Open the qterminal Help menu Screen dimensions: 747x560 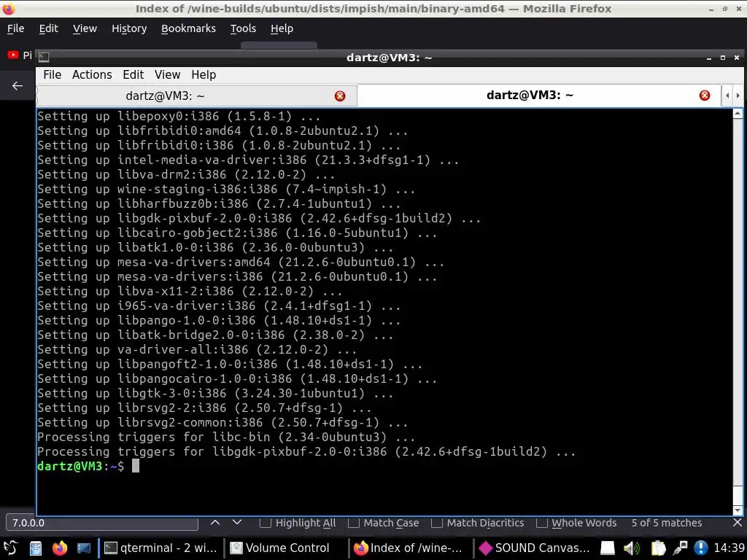(204, 75)
